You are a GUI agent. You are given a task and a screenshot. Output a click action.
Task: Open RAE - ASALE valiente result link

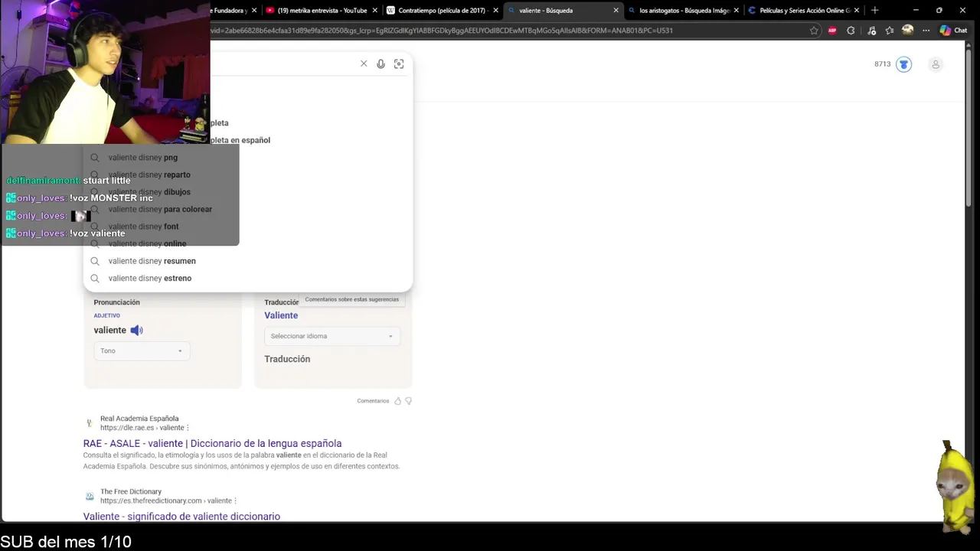212,443
